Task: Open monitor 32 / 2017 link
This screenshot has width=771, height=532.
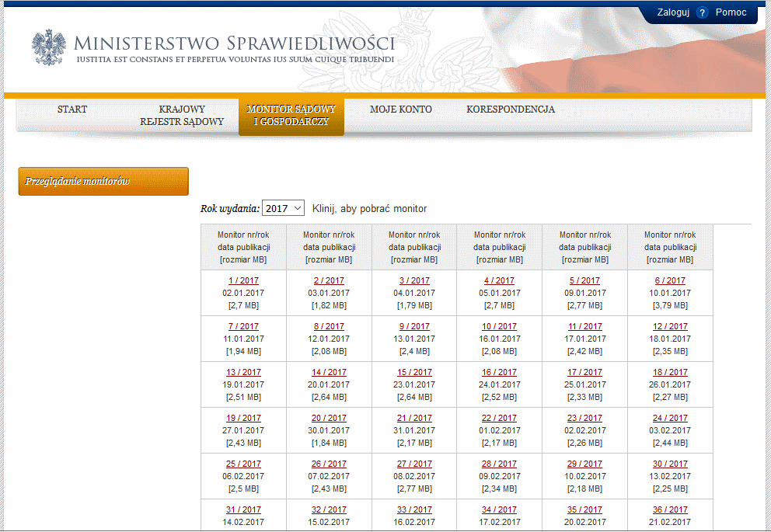Action: point(329,510)
